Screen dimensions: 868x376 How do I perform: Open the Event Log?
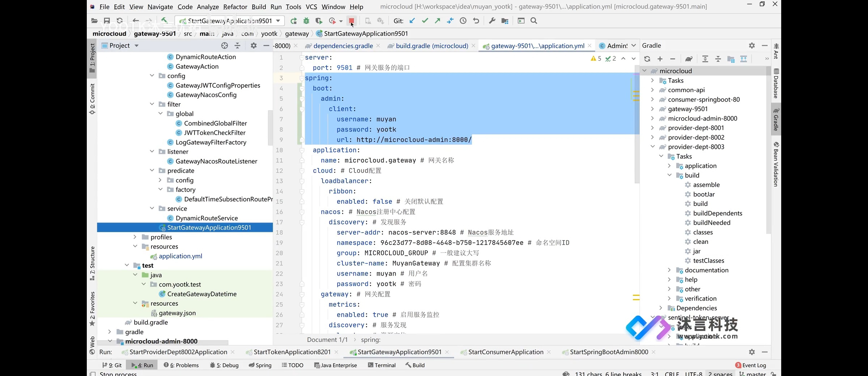(751, 365)
